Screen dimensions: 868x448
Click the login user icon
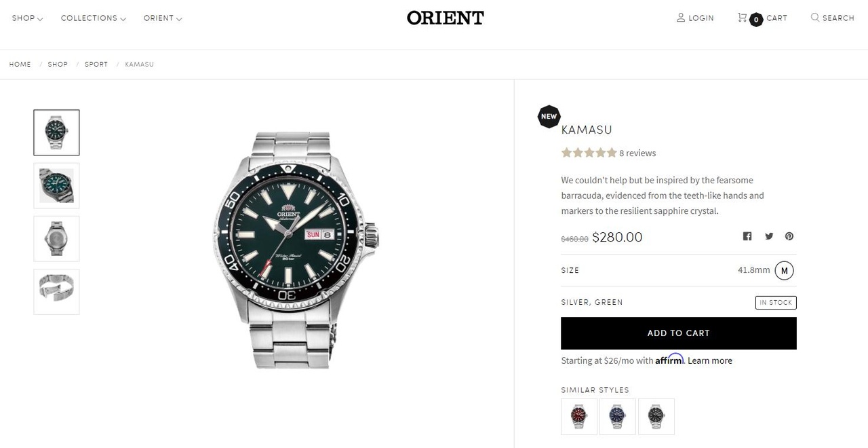(681, 18)
